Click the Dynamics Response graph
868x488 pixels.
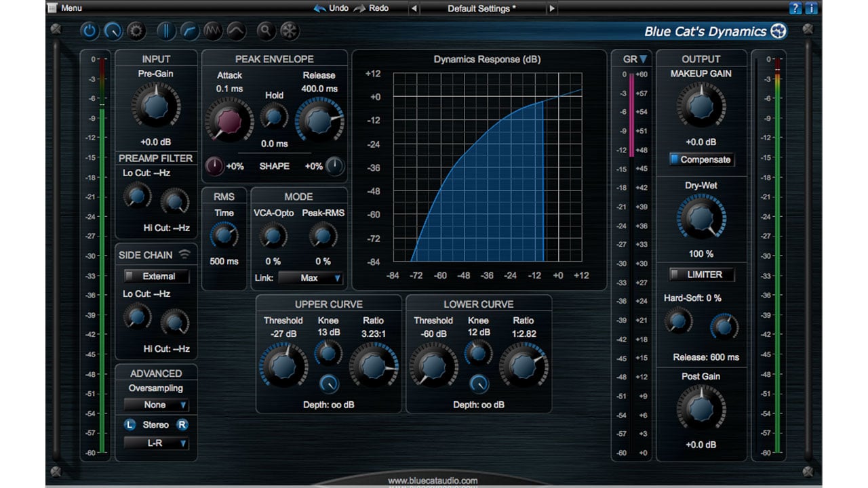[487, 167]
